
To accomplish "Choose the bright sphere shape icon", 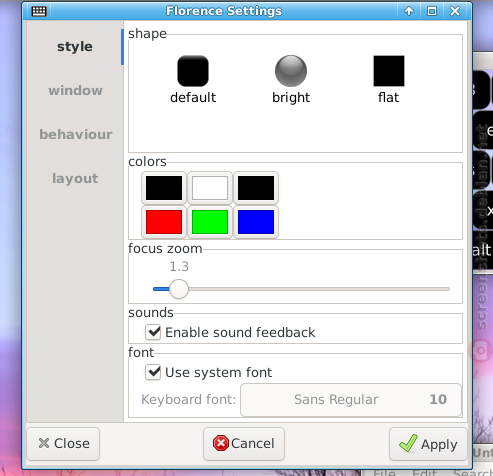I will [x=291, y=71].
